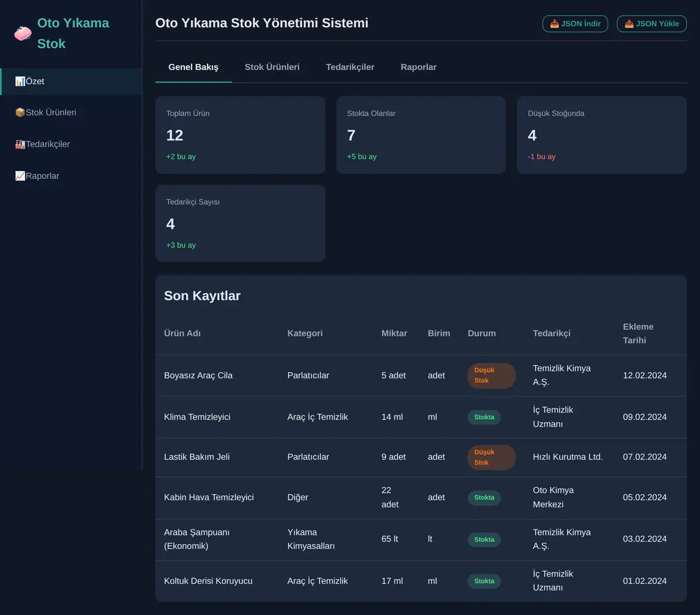Switch to the Genel Bakış tab
Image resolution: width=700 pixels, height=615 pixels.
[194, 67]
